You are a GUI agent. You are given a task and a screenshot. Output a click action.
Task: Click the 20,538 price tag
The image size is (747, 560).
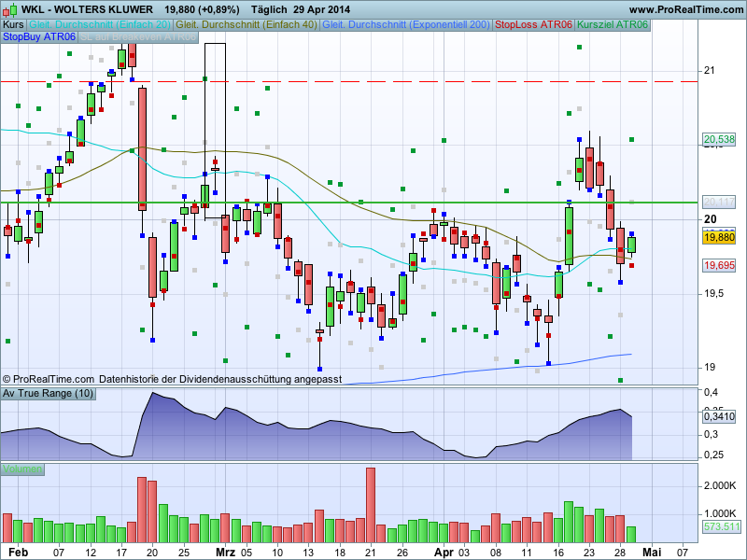click(x=719, y=139)
